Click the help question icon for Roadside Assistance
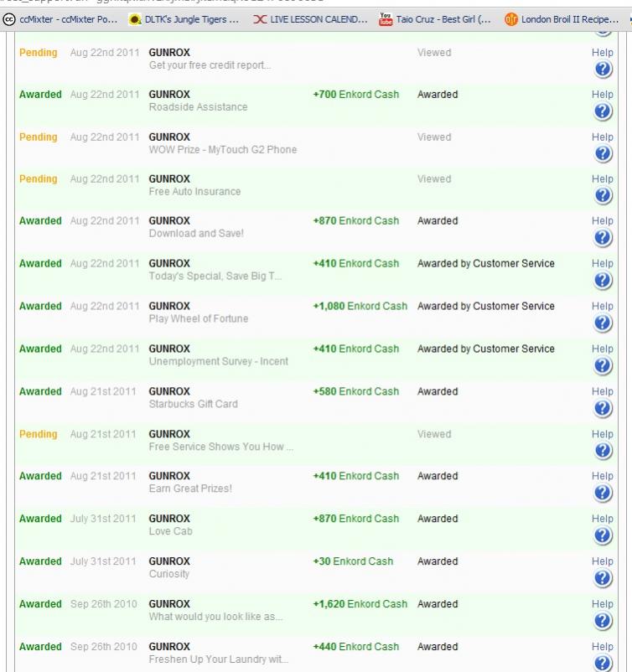Image resolution: width=632 pixels, height=672 pixels. (603, 111)
